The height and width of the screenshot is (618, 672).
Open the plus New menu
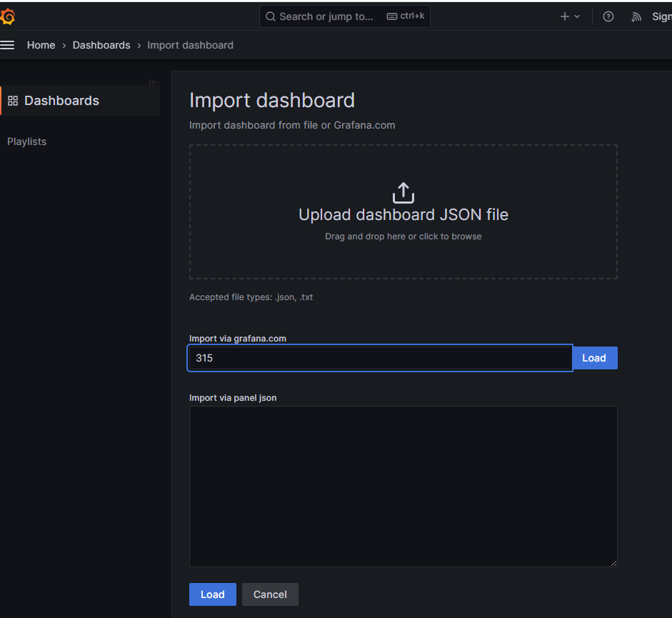click(570, 16)
